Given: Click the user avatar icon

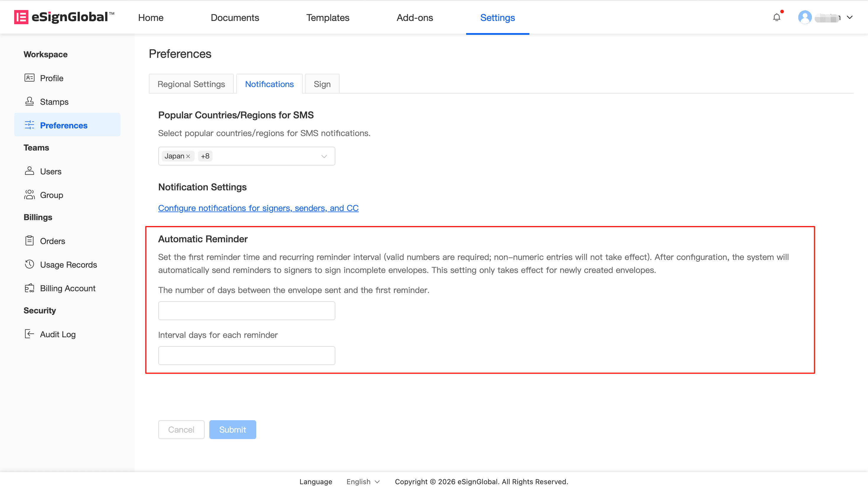Looking at the screenshot, I should point(805,17).
